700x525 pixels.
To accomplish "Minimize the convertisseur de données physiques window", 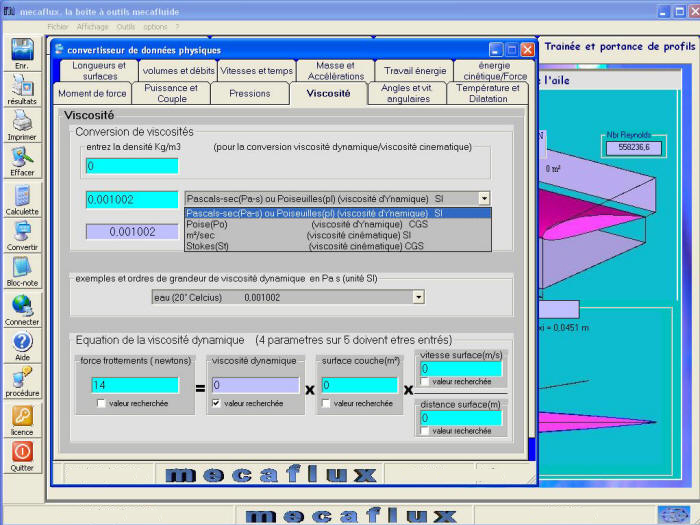I will pos(496,50).
